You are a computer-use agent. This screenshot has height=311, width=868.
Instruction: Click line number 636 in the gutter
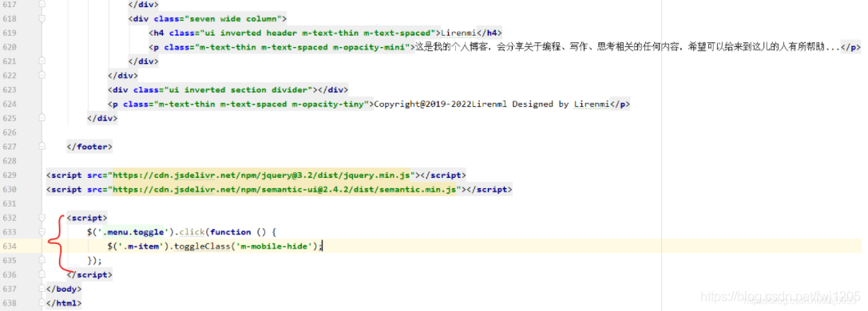point(10,274)
